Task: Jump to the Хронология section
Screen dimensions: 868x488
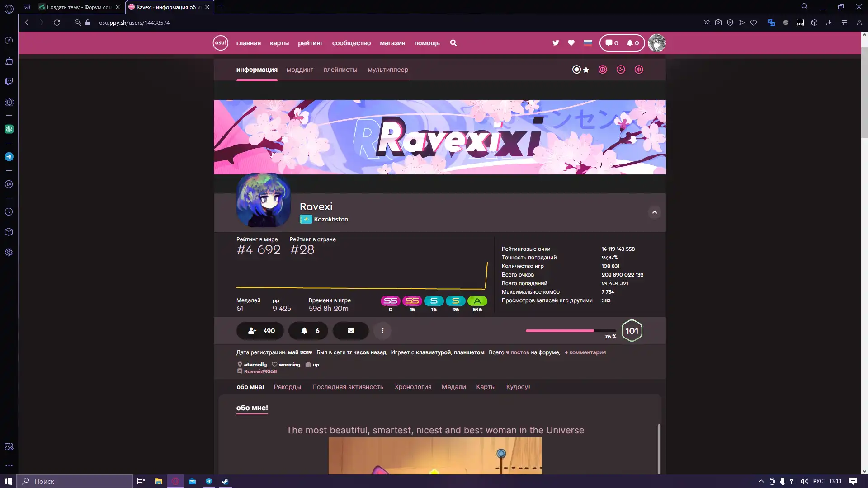Action: (x=413, y=387)
